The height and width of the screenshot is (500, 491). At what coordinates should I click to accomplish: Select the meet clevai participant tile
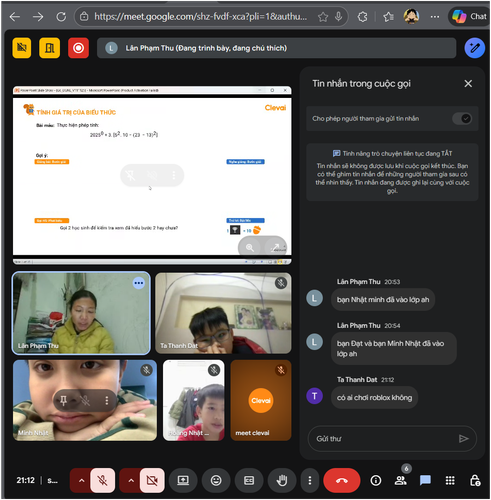[261, 400]
